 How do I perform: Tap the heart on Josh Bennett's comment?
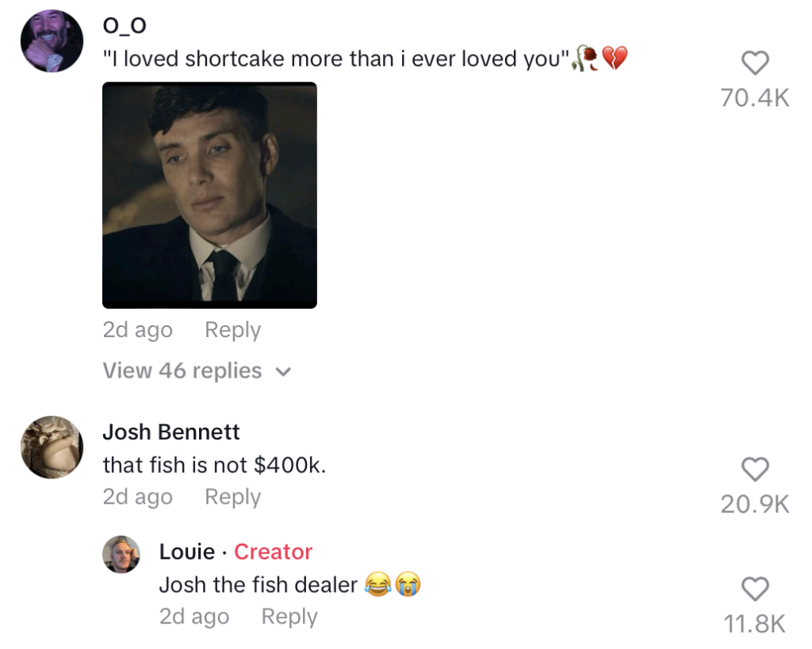[754, 470]
